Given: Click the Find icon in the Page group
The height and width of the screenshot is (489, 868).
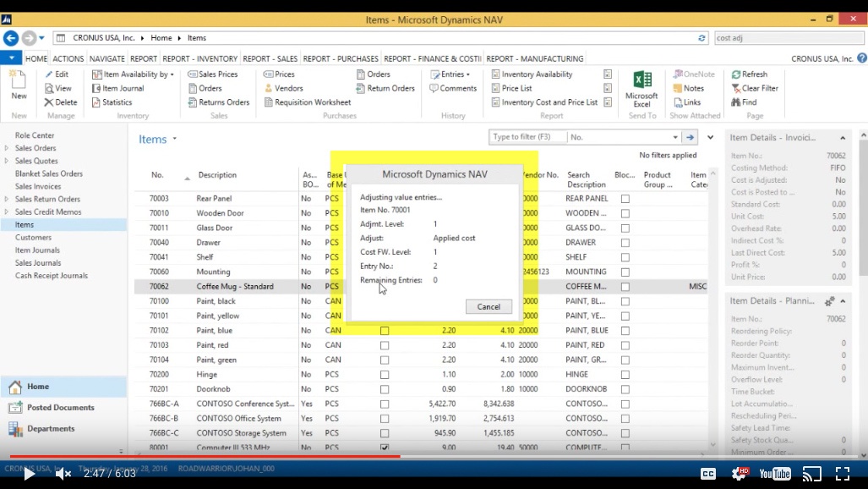Looking at the screenshot, I should 745,102.
